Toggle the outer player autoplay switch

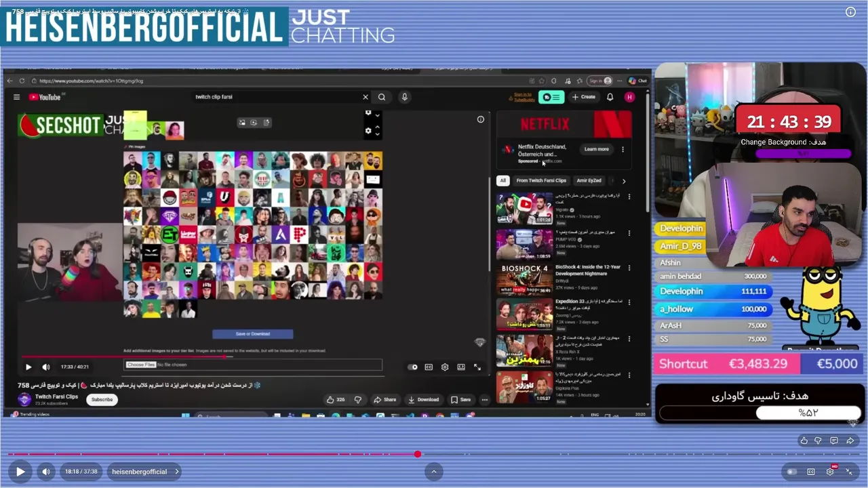(x=791, y=472)
